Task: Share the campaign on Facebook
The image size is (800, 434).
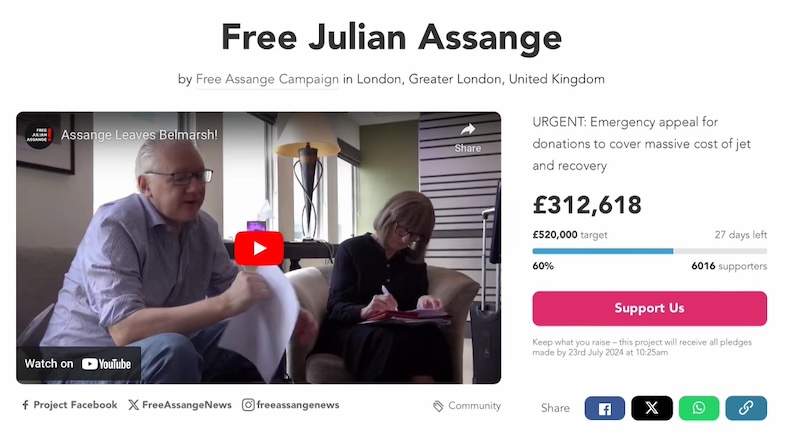Action: pyautogui.click(x=605, y=409)
